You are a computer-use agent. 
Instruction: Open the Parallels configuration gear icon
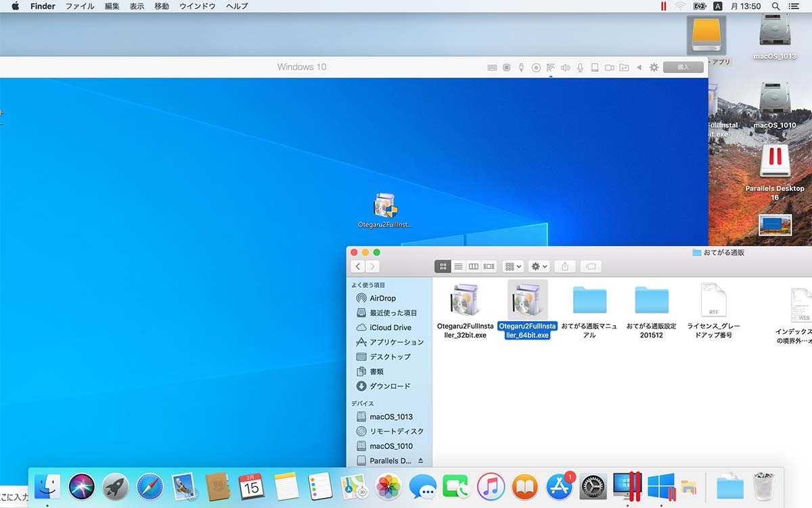click(x=654, y=68)
